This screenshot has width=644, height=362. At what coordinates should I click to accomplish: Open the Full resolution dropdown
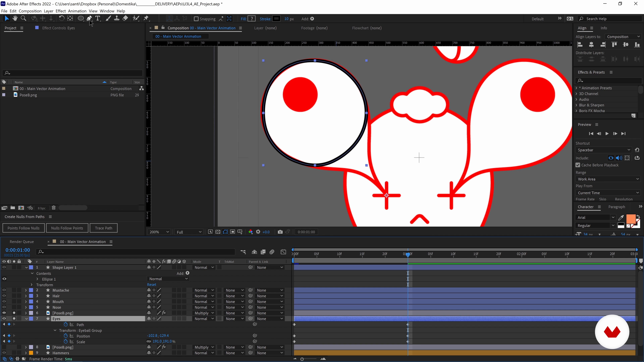[189, 232]
